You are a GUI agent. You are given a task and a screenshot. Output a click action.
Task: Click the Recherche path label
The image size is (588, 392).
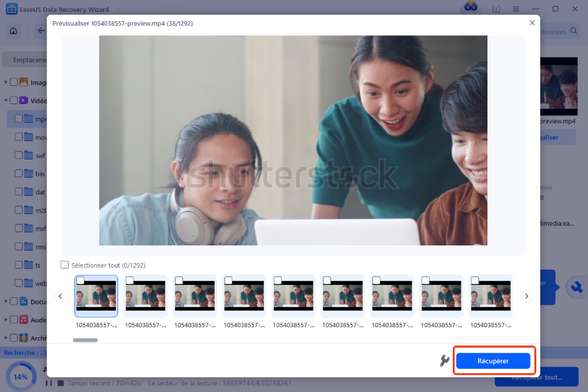pos(25,353)
